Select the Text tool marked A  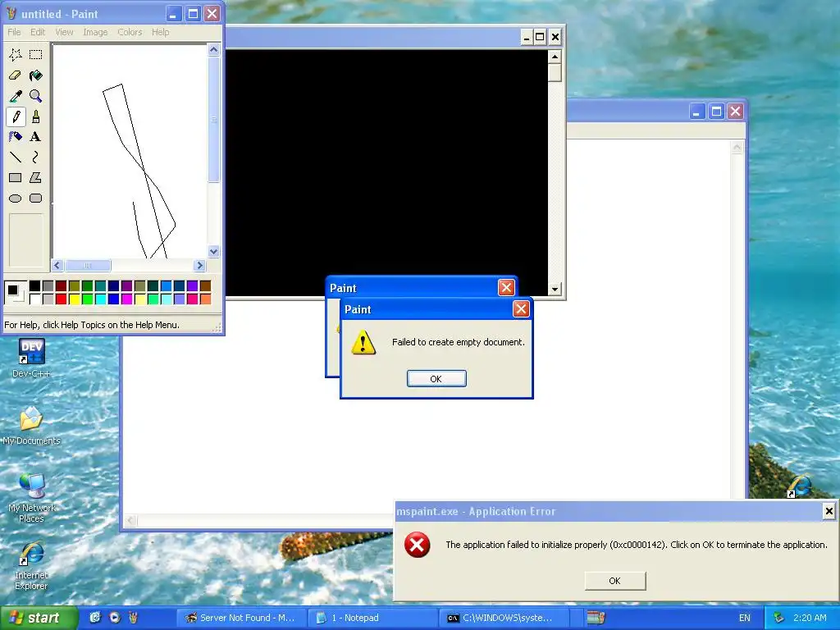(35, 137)
